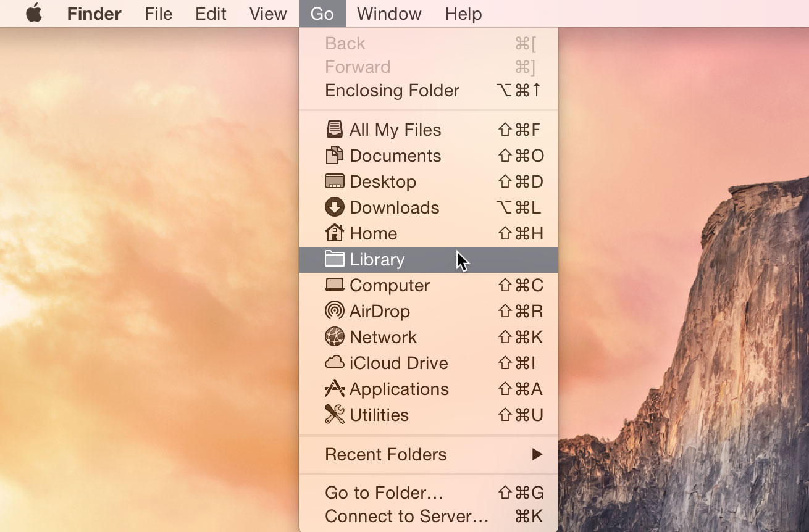The image size is (809, 532).
Task: Click the AirDrop radar icon
Action: (x=334, y=311)
